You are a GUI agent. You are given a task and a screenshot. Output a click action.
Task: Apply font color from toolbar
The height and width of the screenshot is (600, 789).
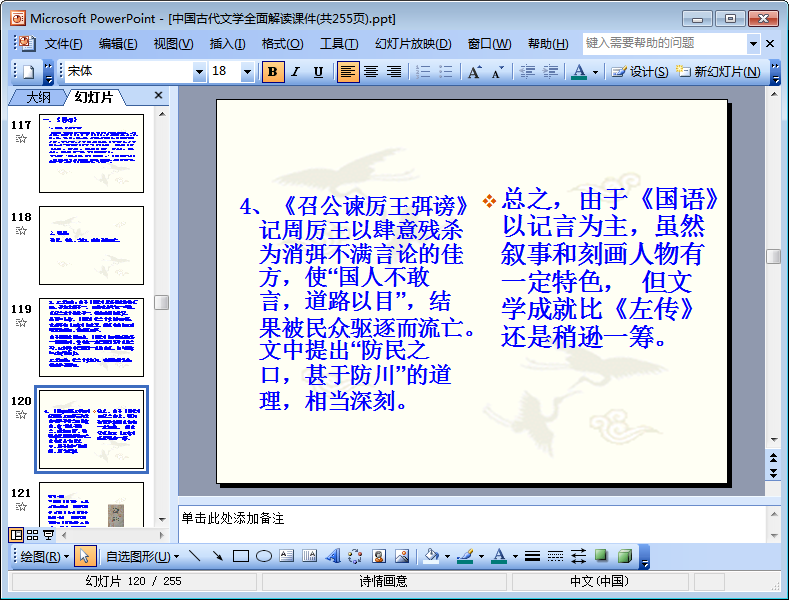tap(579, 72)
